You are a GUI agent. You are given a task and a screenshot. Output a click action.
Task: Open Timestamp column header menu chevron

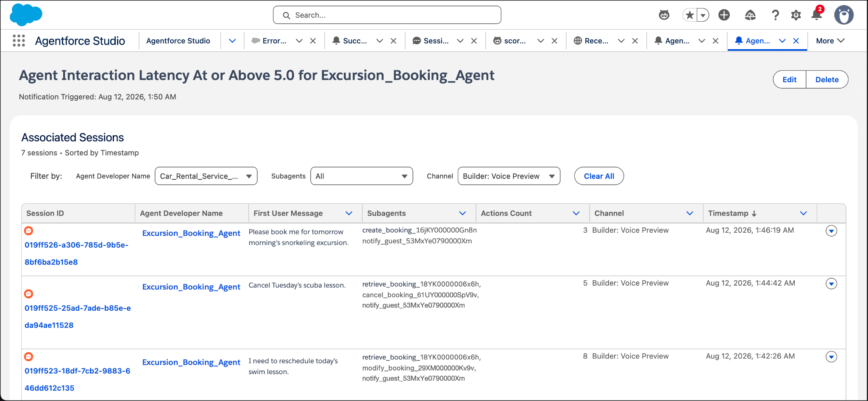click(803, 213)
